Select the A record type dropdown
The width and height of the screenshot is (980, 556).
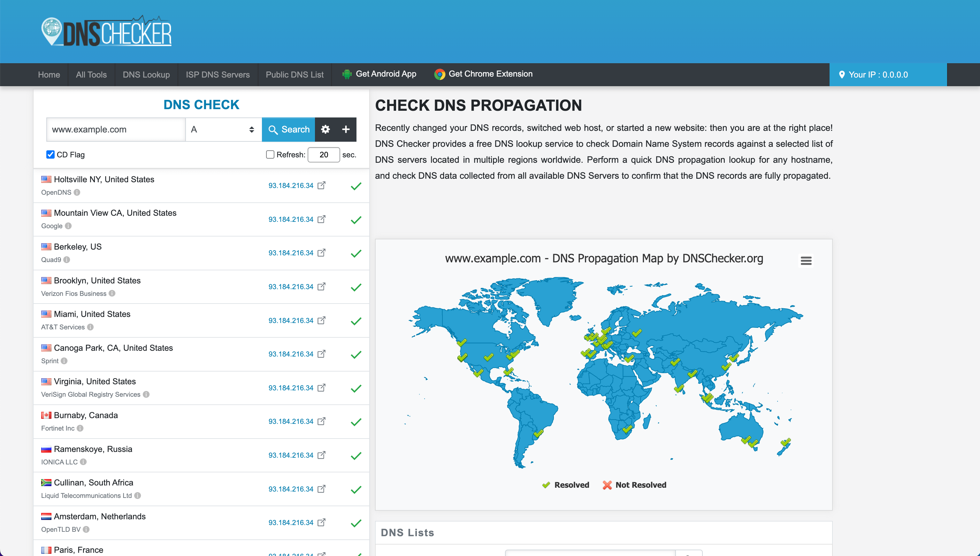point(222,129)
